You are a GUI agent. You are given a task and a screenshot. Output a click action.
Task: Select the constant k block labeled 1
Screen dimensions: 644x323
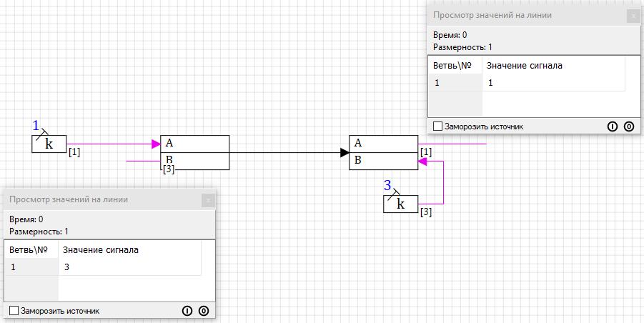49,144
